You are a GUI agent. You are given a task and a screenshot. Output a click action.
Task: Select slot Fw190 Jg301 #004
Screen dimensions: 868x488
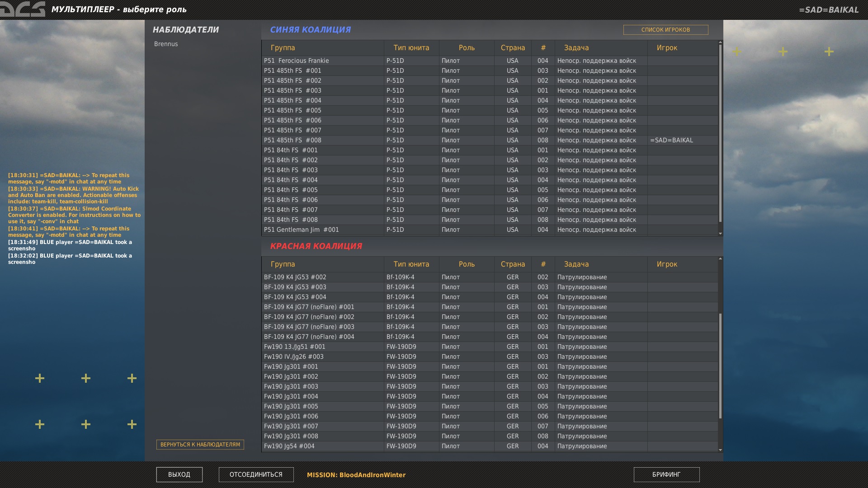[x=490, y=396]
